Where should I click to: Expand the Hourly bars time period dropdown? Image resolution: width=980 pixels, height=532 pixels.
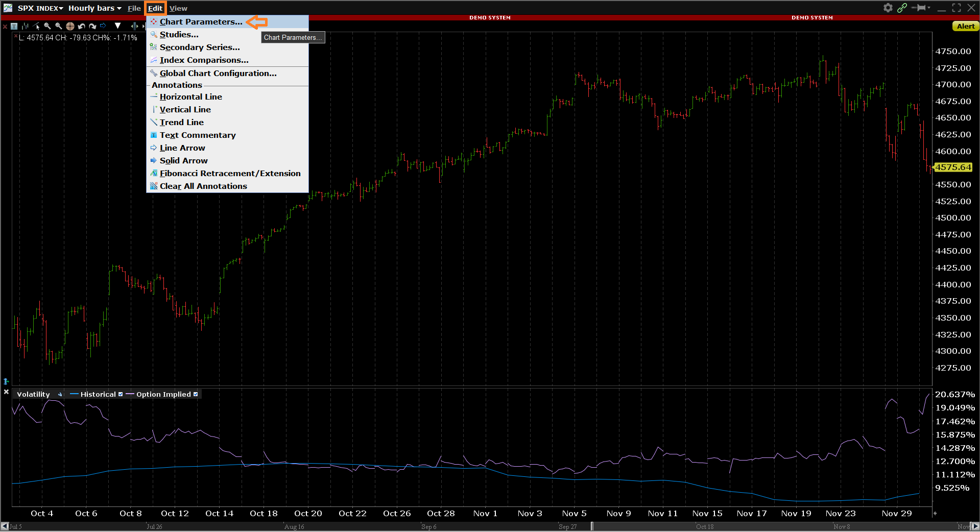point(95,8)
